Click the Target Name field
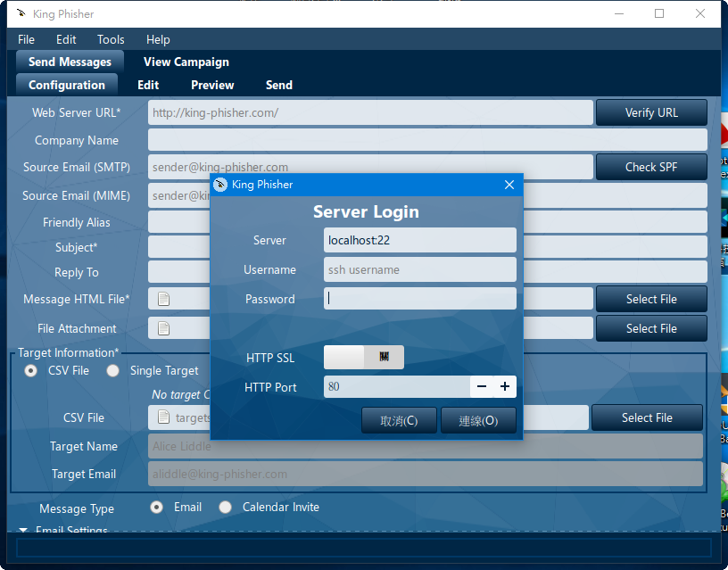This screenshot has height=570, width=728. tap(426, 446)
